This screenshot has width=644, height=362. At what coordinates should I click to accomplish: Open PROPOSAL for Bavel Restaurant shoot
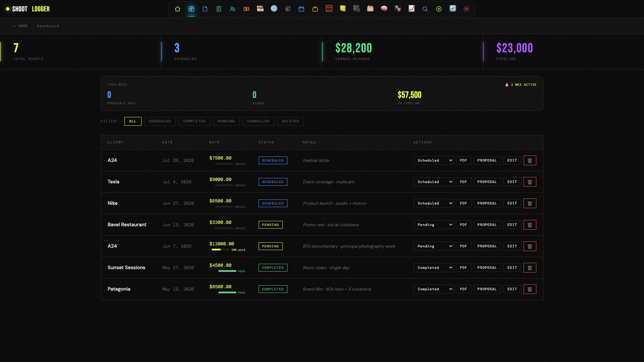(487, 225)
